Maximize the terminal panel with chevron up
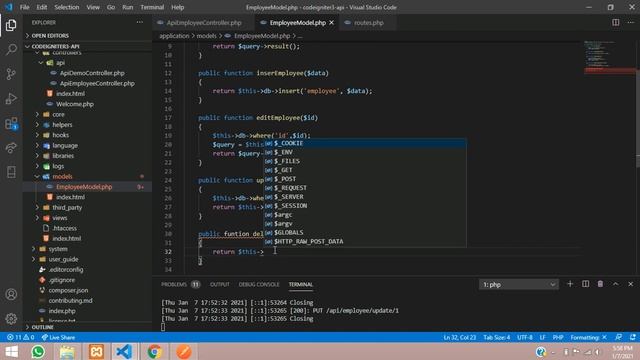Image resolution: width=640 pixels, height=360 pixels. (x=616, y=284)
